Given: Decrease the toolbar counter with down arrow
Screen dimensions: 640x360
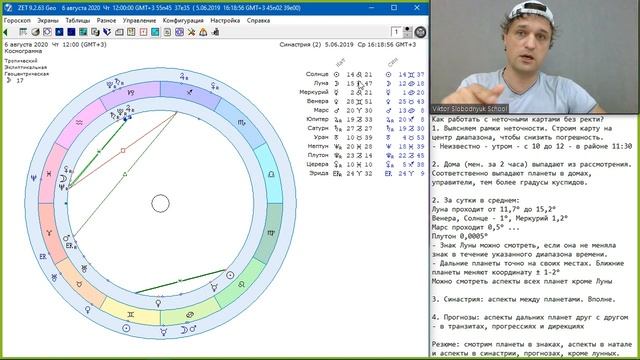Looking at the screenshot, I should coord(407,35).
